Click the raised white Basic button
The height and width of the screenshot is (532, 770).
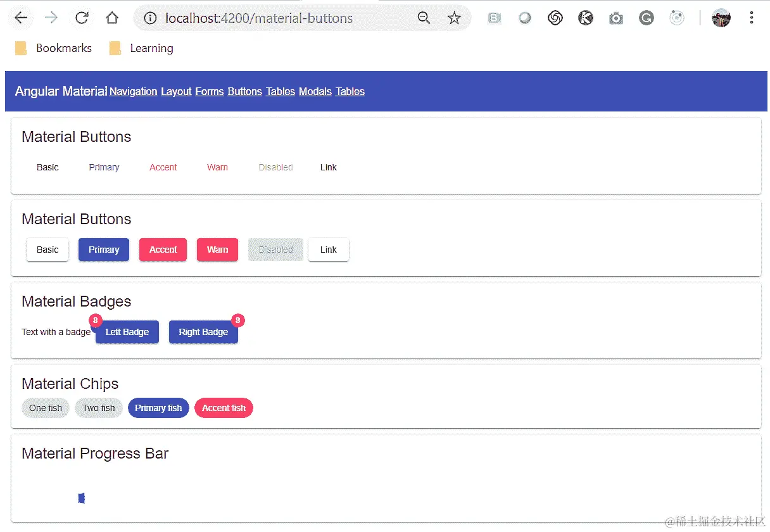coord(47,250)
